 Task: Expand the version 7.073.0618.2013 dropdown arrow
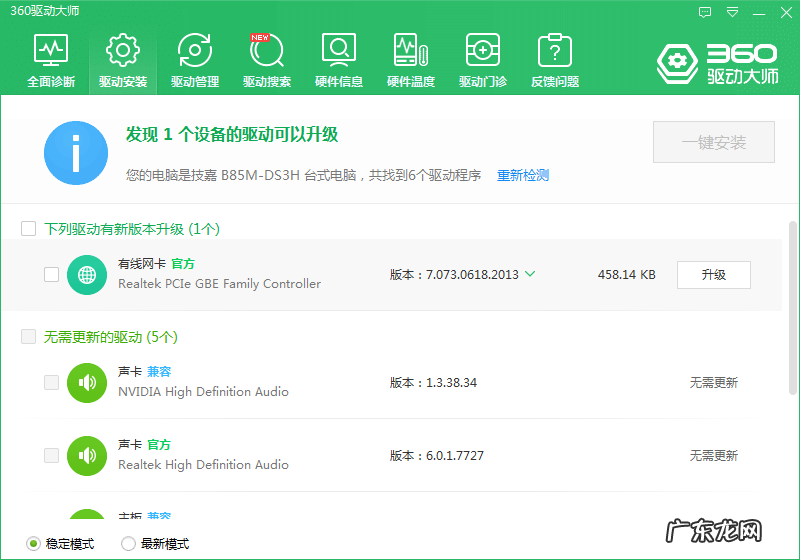[531, 274]
